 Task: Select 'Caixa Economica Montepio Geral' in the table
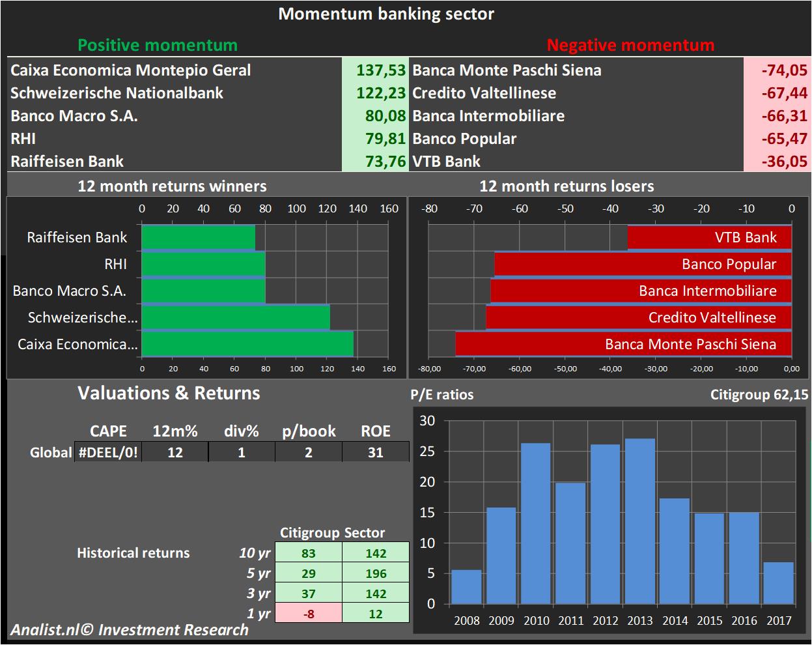pos(131,70)
